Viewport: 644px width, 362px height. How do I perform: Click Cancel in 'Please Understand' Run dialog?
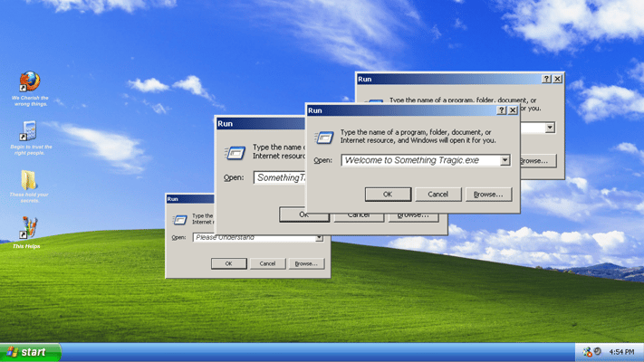[267, 263]
